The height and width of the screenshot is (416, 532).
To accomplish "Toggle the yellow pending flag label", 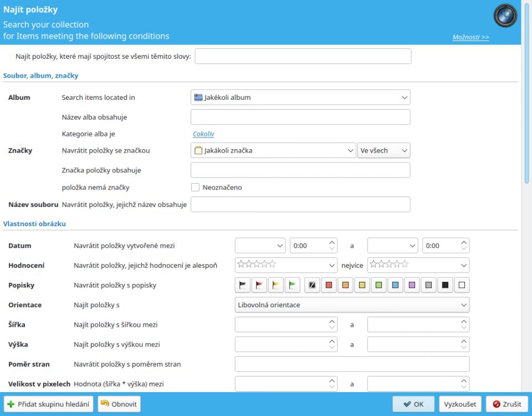I will click(276, 285).
